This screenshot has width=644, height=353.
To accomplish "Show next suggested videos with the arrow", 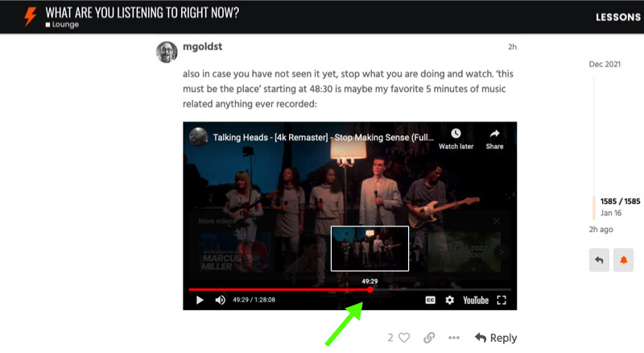I will point(502,251).
